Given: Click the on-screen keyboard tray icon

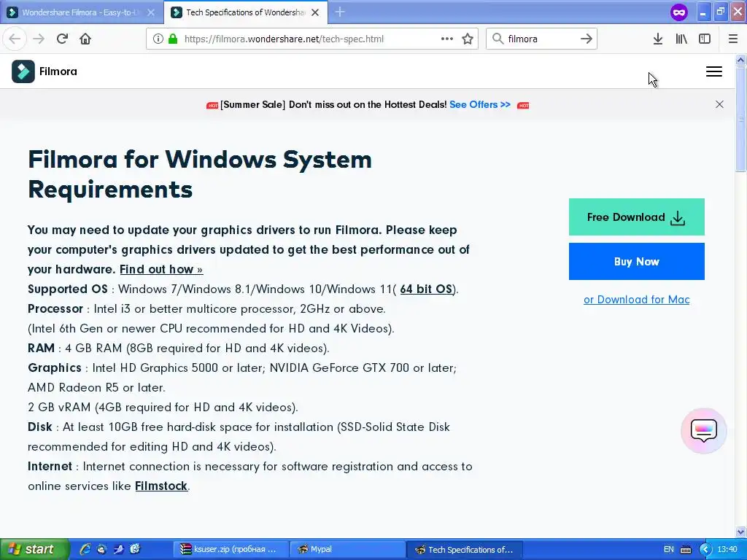Looking at the screenshot, I should pos(686,550).
